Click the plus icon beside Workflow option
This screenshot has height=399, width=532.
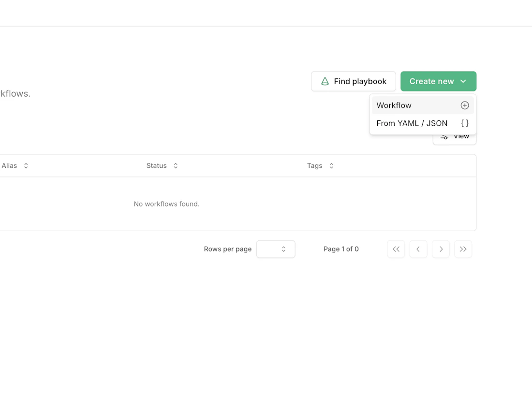464,105
